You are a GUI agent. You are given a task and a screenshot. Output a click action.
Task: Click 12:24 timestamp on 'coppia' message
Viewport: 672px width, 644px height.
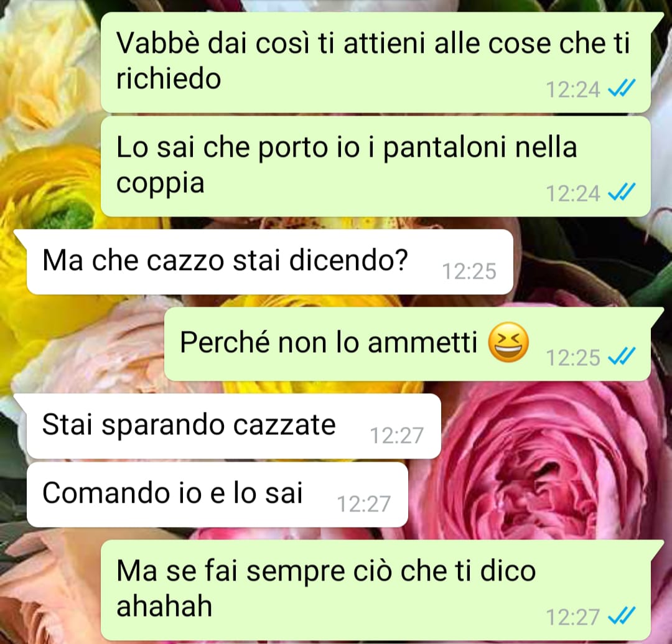point(573,194)
